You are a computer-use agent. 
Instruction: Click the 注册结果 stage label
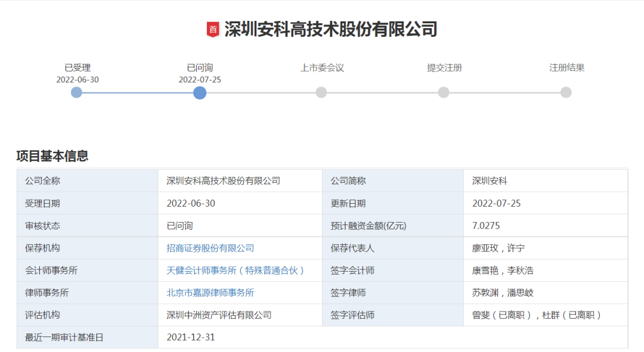[x=567, y=68]
